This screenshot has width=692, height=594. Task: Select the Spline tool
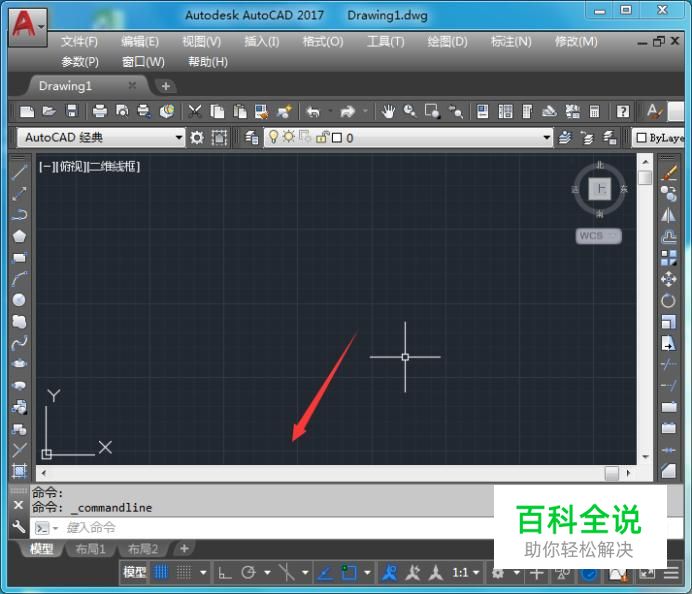pos(19,343)
